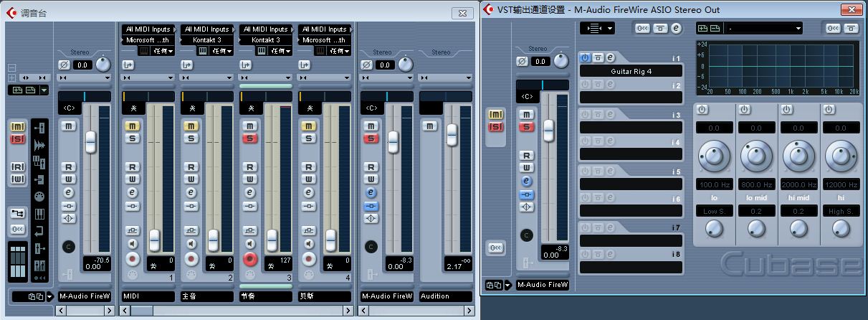Open edit channel settings for channel 3
Screen dimensions: 868x320
click(x=249, y=192)
